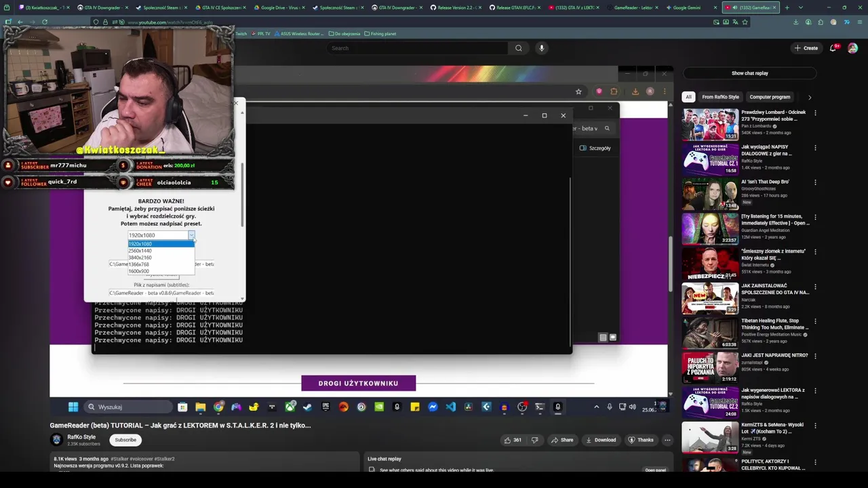The height and width of the screenshot is (488, 868).
Task: Choose highlighted 1920x1080 resolution list option
Action: pyautogui.click(x=161, y=244)
